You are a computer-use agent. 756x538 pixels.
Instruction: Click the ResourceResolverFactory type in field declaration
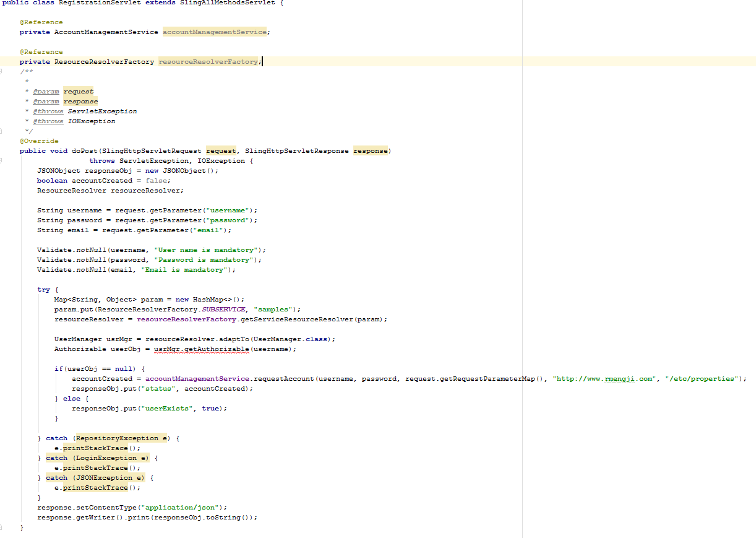[x=104, y=62]
